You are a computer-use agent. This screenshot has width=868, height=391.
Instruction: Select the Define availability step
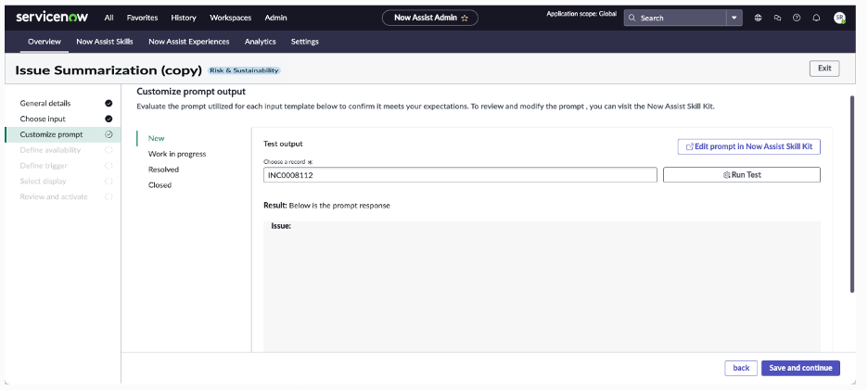pos(50,150)
